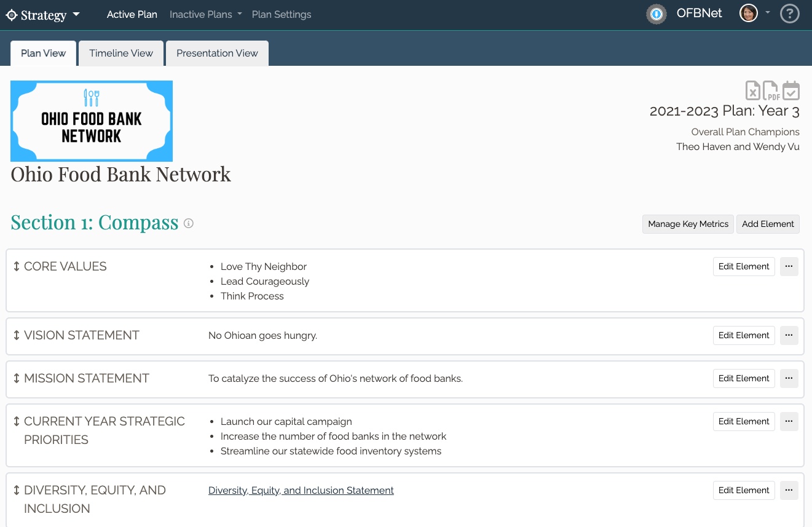
Task: Switch to the Presentation View tab
Action: coord(217,53)
